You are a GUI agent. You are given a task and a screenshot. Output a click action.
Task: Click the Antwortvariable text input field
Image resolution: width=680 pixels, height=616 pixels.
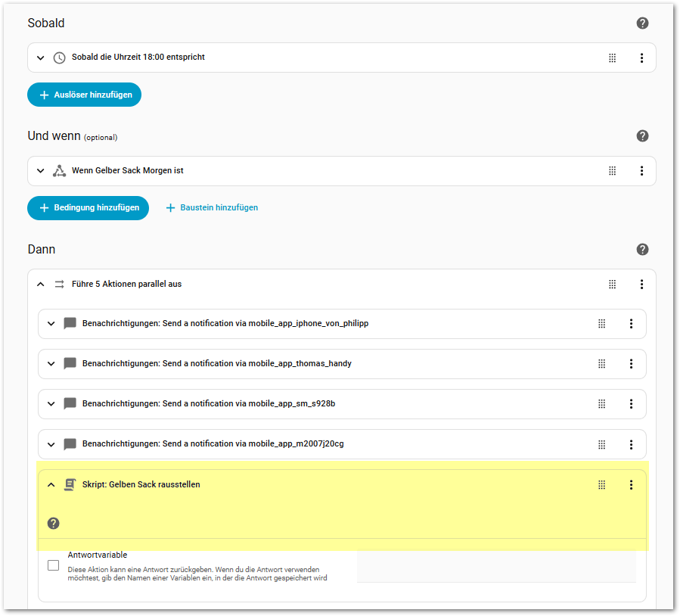click(x=495, y=566)
